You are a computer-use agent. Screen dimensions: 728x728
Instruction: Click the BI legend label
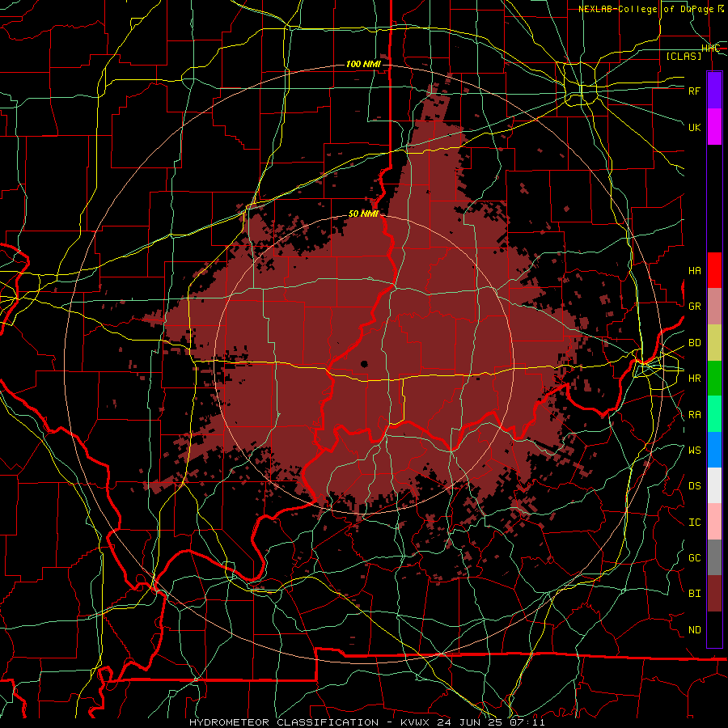point(695,594)
